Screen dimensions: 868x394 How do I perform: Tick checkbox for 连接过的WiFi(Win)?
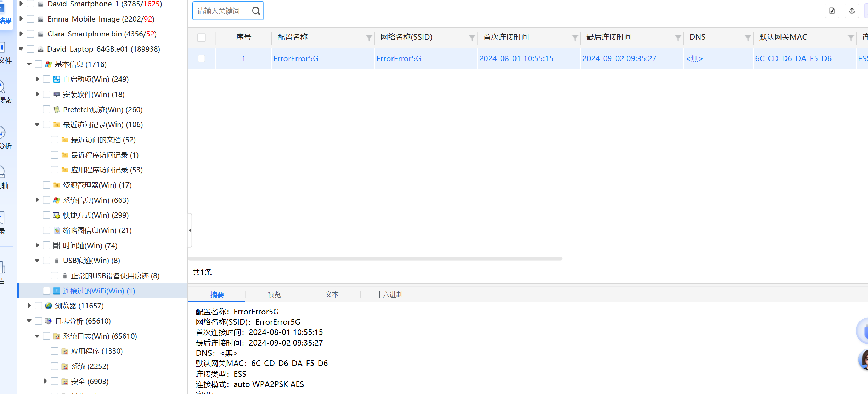(x=46, y=291)
